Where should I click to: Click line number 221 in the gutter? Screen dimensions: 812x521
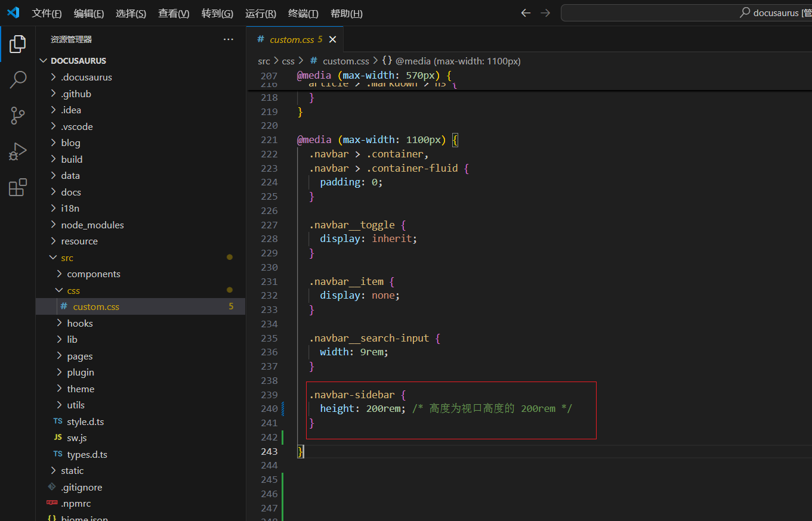pyautogui.click(x=270, y=139)
